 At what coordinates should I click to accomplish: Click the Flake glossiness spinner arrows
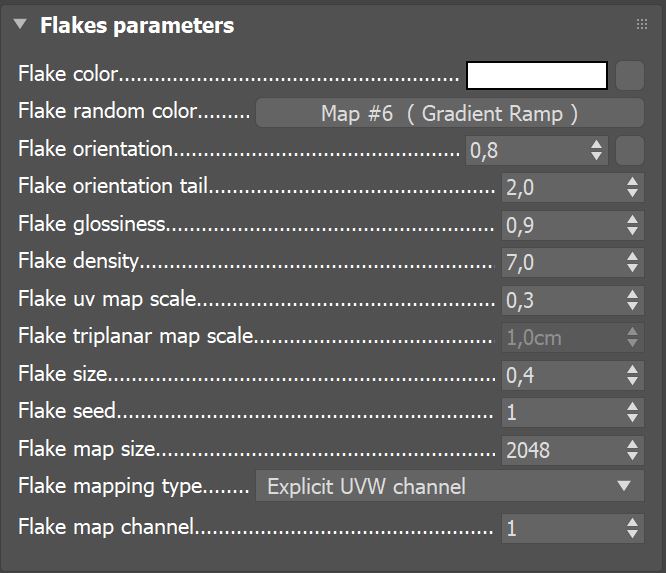pos(632,226)
